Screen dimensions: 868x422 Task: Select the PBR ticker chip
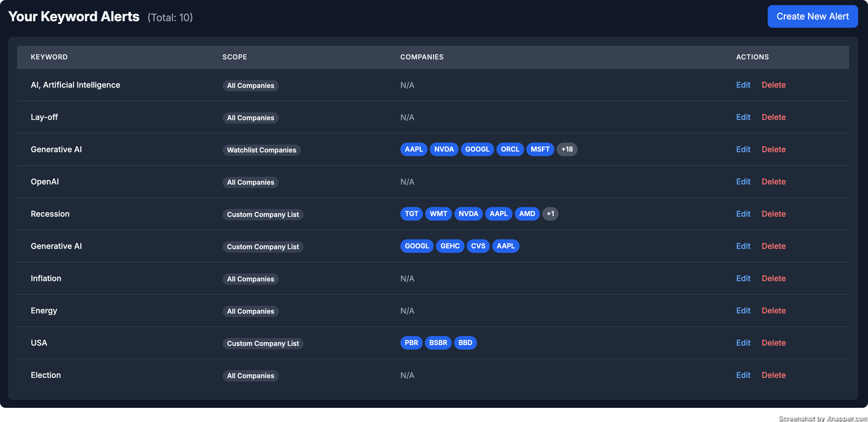[411, 343]
